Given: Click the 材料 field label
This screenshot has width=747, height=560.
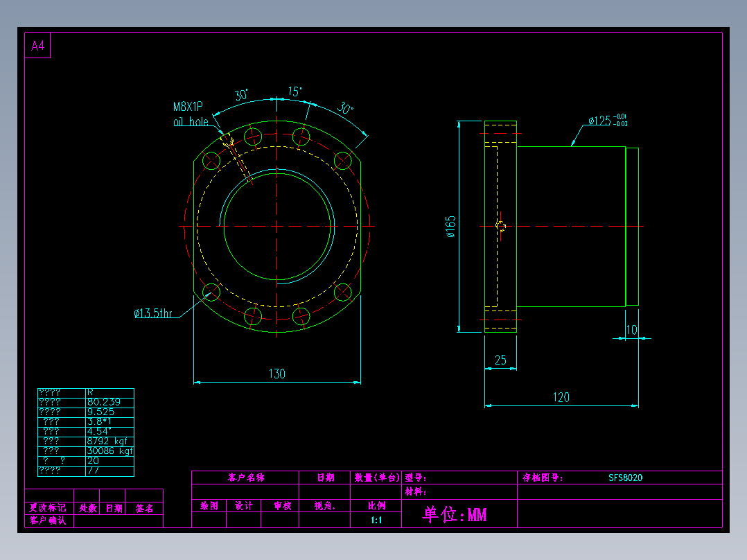Looking at the screenshot, I should click(416, 491).
